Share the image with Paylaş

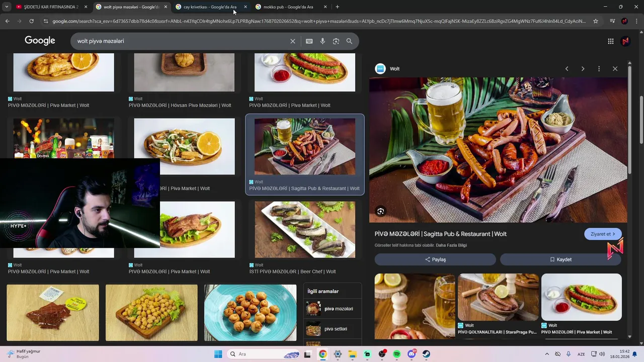point(435,259)
